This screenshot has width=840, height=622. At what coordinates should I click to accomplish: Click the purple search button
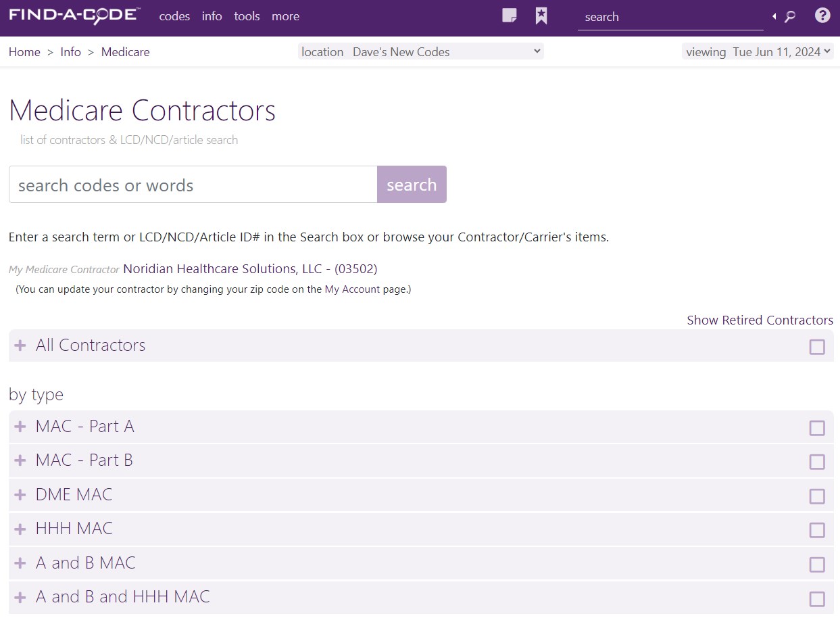[412, 184]
